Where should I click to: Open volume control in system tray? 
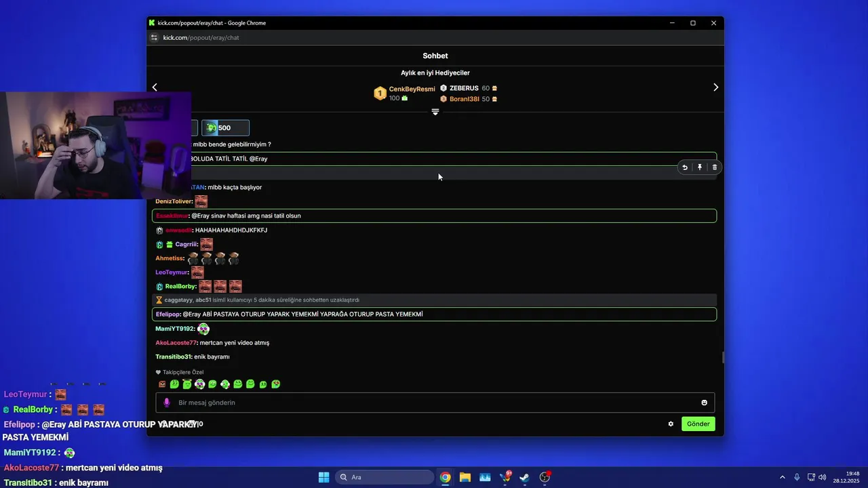click(x=823, y=477)
